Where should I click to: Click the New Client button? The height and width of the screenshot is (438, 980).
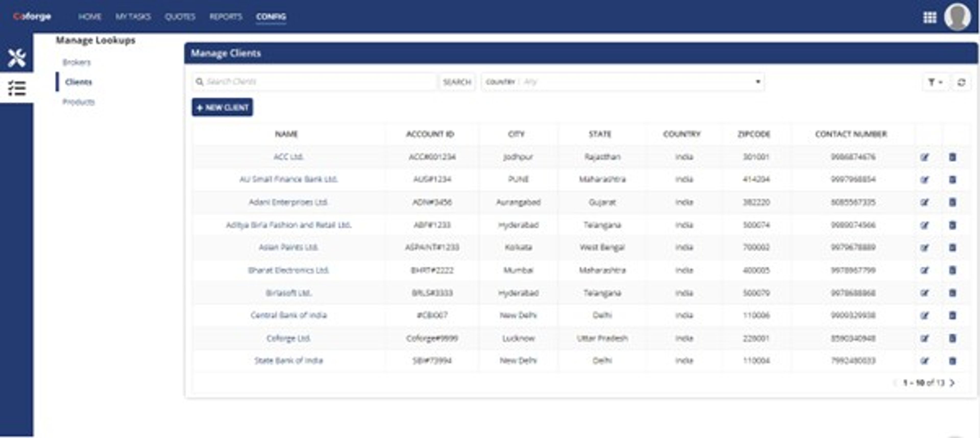click(x=222, y=107)
